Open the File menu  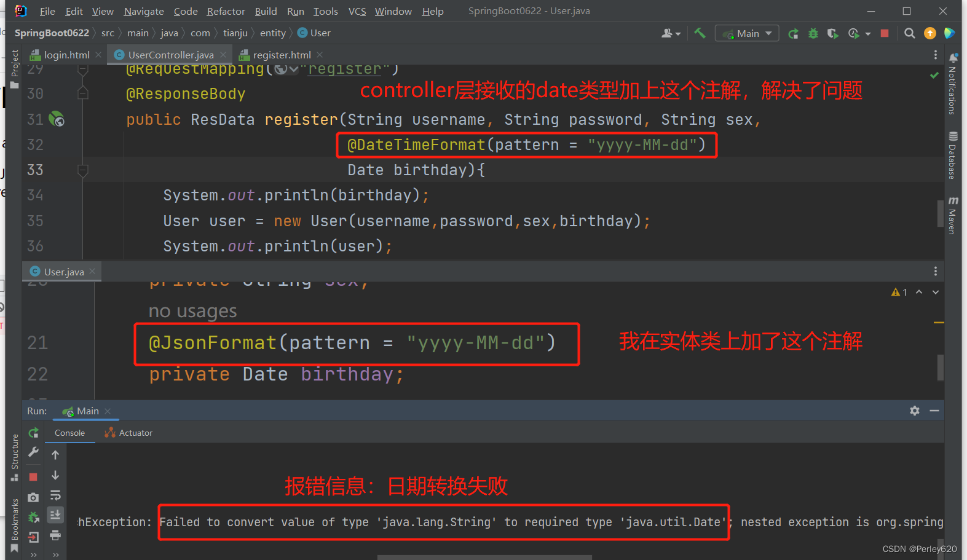47,11
